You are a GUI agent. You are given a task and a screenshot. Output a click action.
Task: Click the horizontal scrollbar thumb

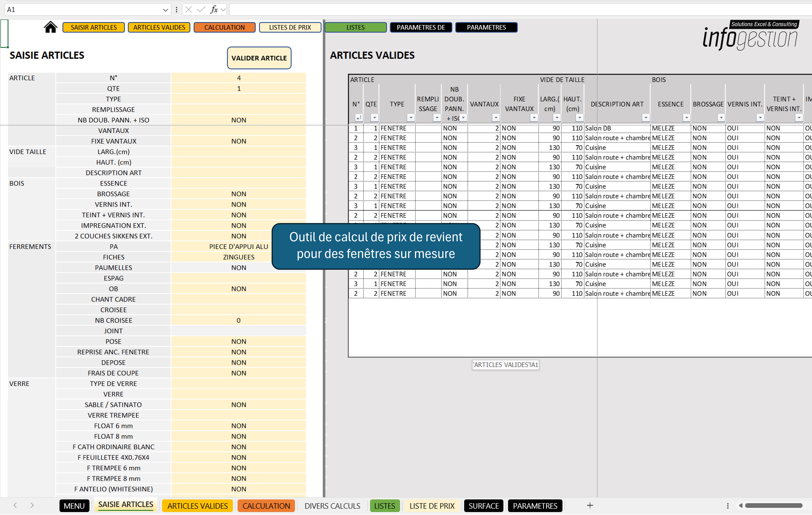[774, 506]
